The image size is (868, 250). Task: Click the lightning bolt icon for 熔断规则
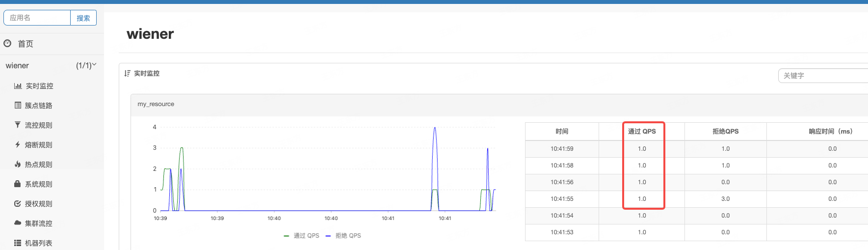(x=18, y=144)
